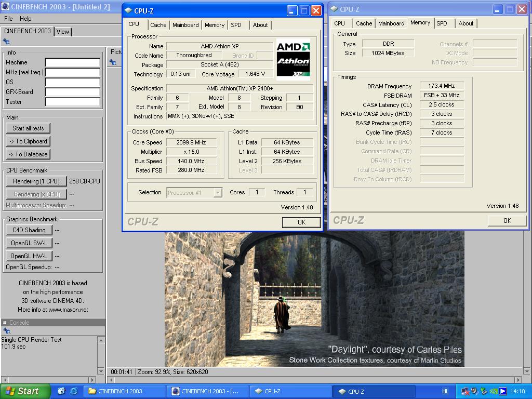
Task: Run the OpenGL SW-L benchmark
Action: click(x=29, y=243)
